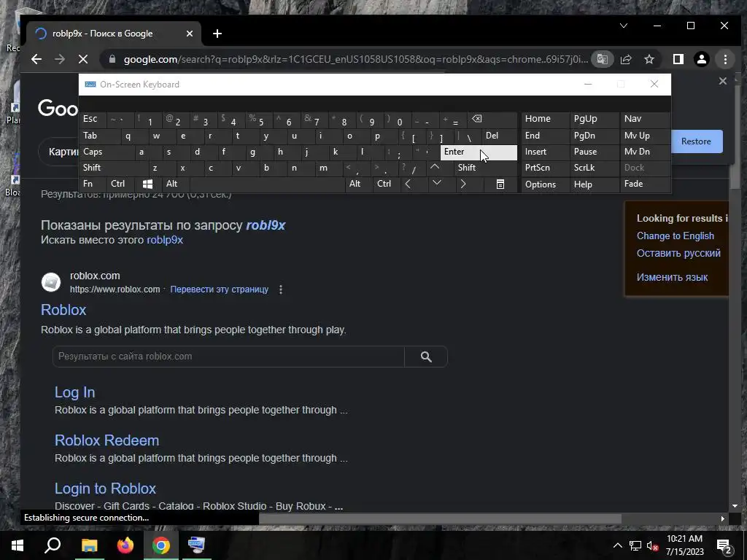Click magnifier button in roblox.com search box
Screen dimensions: 747x560
[426, 357]
